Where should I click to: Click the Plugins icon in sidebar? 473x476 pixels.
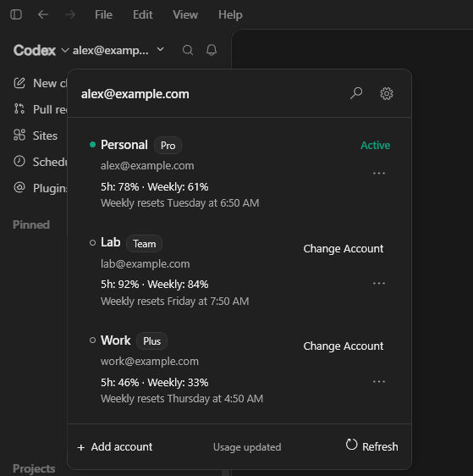click(x=19, y=187)
